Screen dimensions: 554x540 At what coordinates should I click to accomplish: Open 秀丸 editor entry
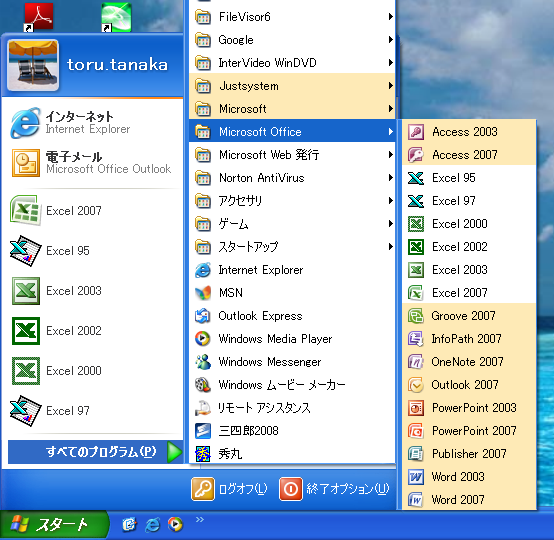(x=292, y=453)
